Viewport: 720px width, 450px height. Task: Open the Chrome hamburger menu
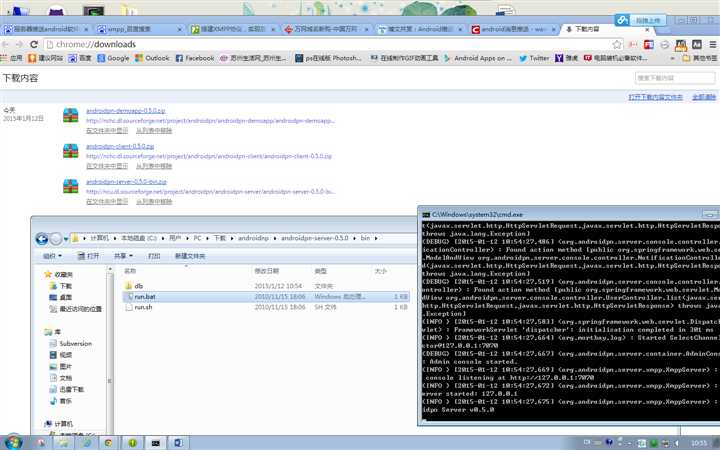coord(713,44)
